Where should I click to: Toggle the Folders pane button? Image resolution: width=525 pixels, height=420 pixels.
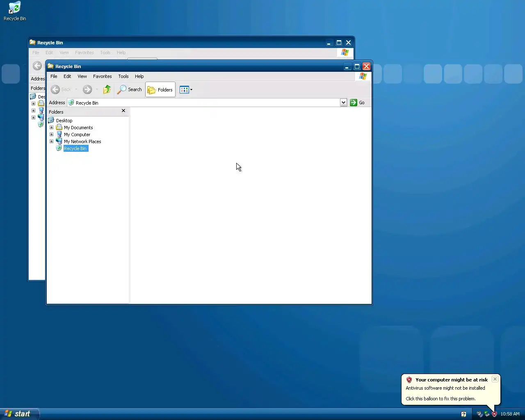(160, 89)
